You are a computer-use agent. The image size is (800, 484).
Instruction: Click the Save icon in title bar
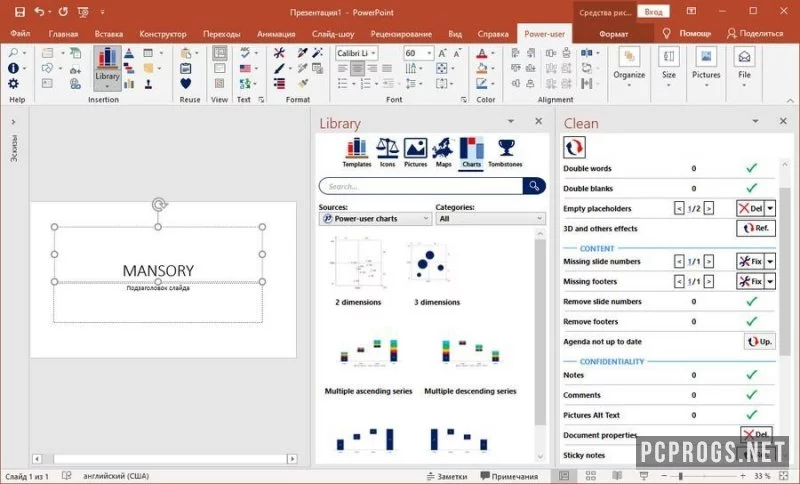20,12
